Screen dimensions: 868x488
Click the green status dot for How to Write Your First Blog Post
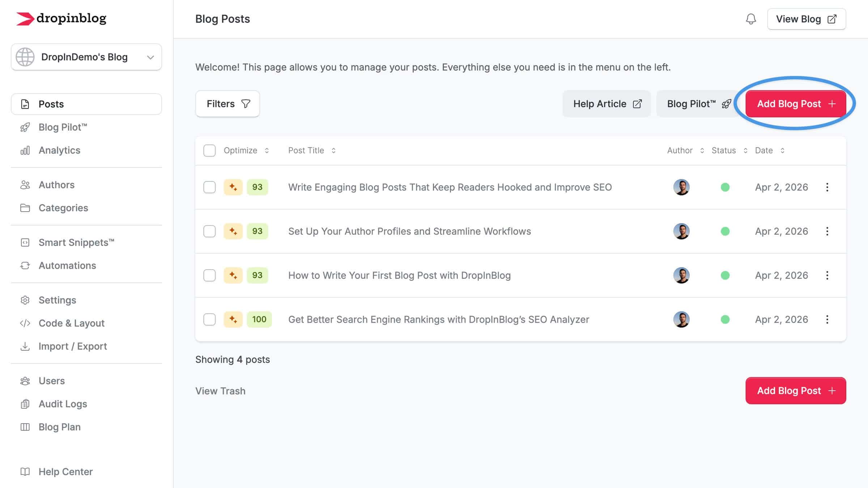(x=725, y=275)
